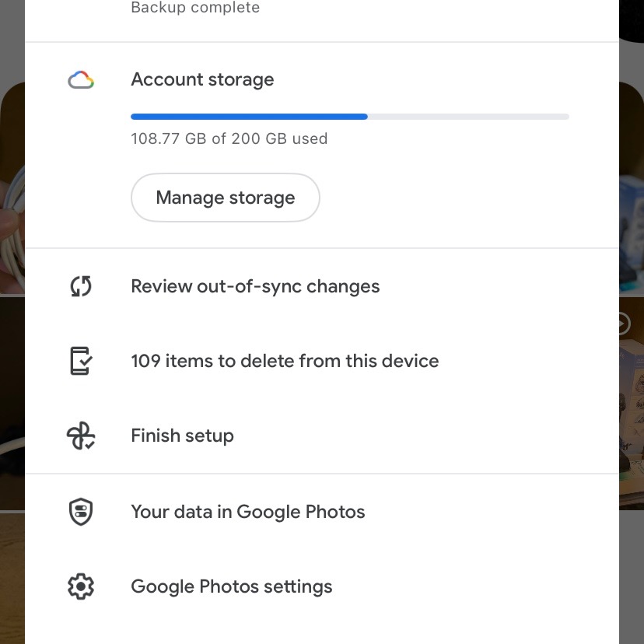Click the Google cloud storage icon
The image size is (644, 644).
81,79
